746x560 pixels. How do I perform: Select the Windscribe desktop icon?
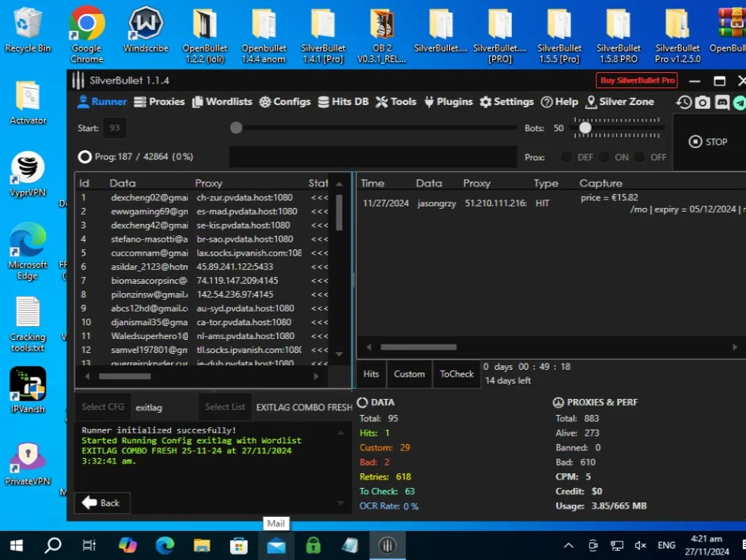[146, 29]
